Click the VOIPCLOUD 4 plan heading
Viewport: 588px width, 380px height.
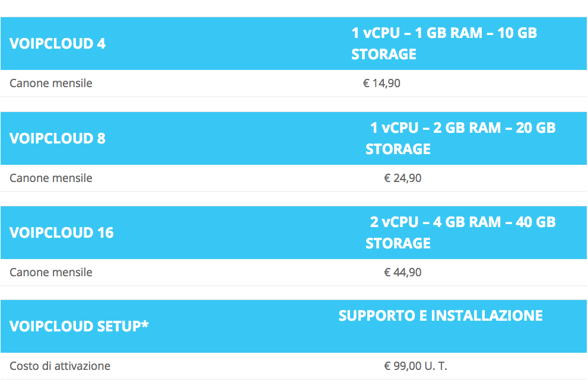pyautogui.click(x=58, y=44)
